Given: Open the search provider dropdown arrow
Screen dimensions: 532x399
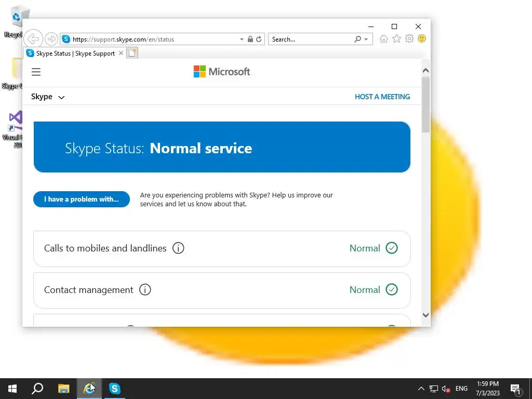Looking at the screenshot, I should point(366,39).
